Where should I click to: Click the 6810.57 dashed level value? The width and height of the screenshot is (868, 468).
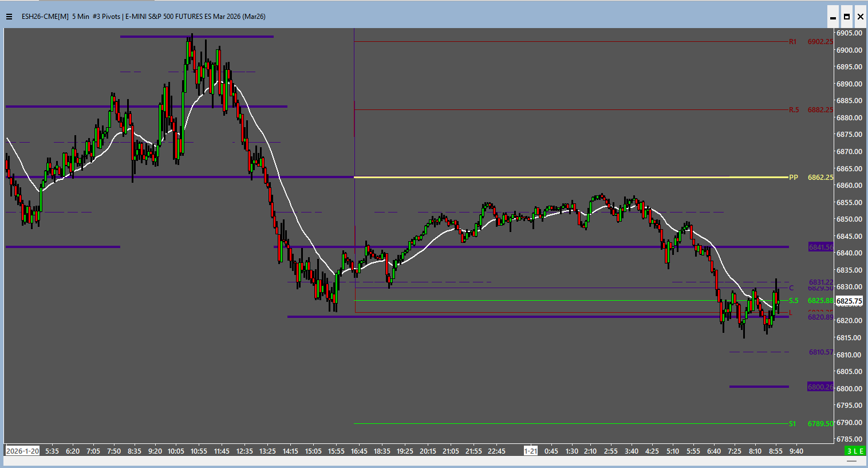[820, 352]
